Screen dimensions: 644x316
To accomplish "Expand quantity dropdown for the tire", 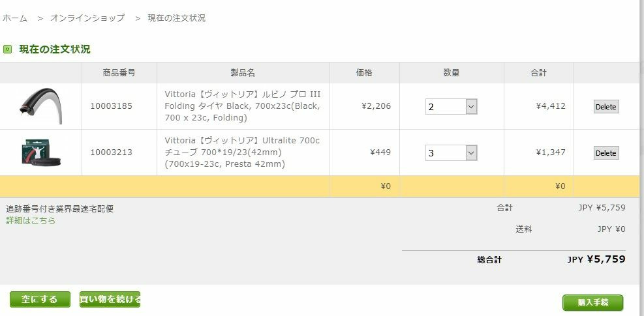I will coord(451,107).
